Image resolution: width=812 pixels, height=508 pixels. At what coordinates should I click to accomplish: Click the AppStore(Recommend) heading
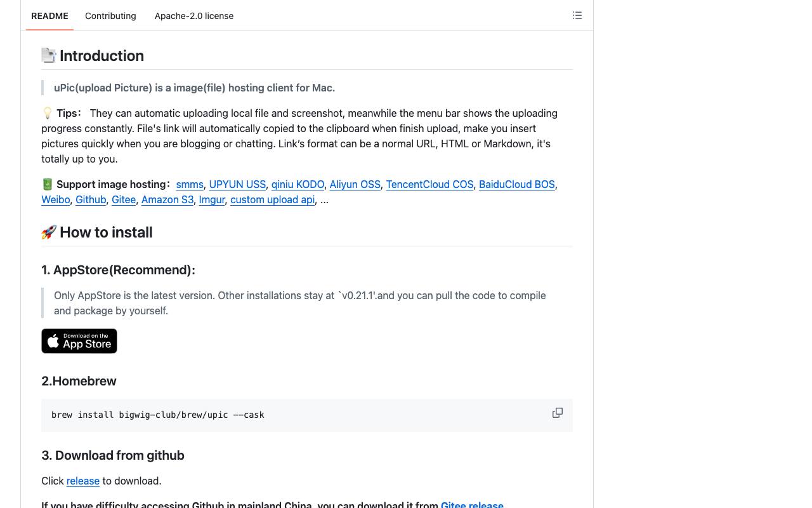pos(118,270)
